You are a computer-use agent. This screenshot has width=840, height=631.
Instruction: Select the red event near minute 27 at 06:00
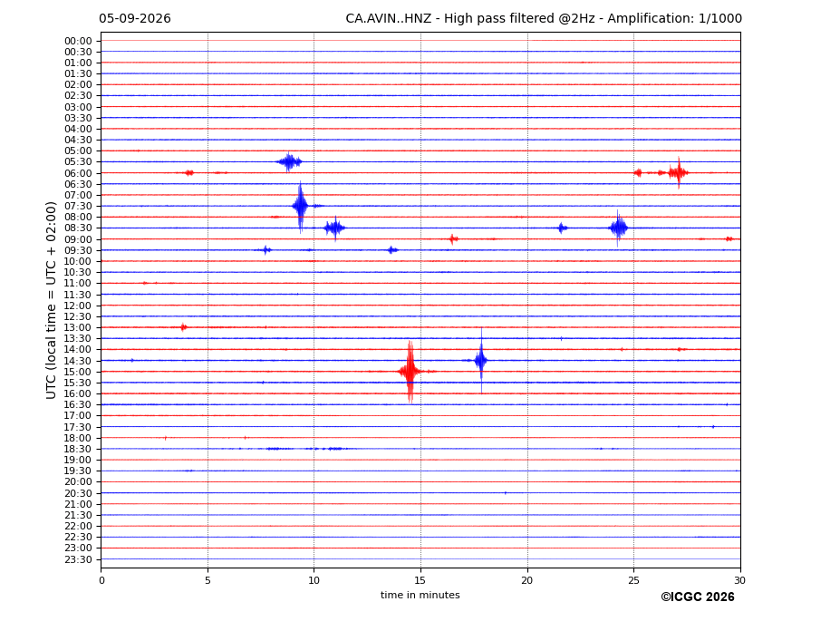[x=678, y=172]
